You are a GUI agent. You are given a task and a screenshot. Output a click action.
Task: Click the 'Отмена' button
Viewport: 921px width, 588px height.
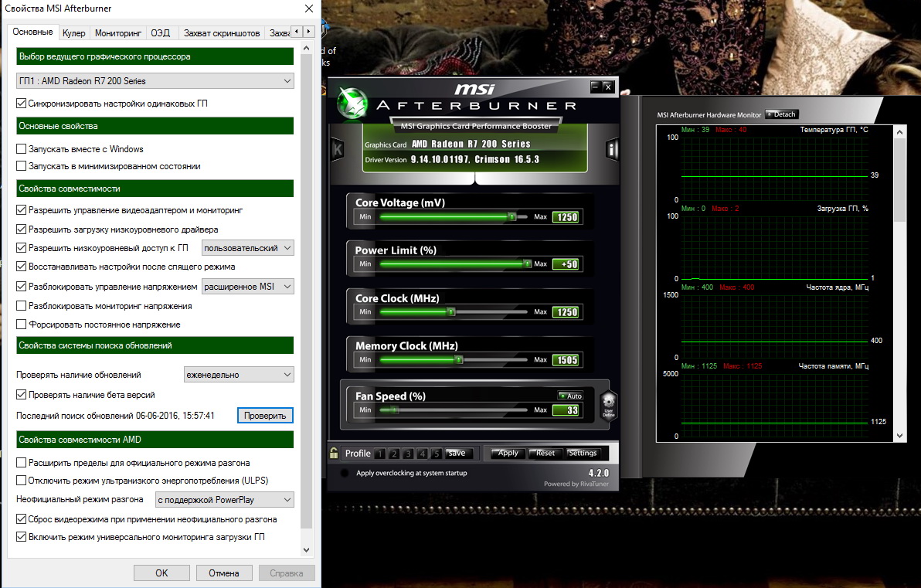click(x=224, y=573)
